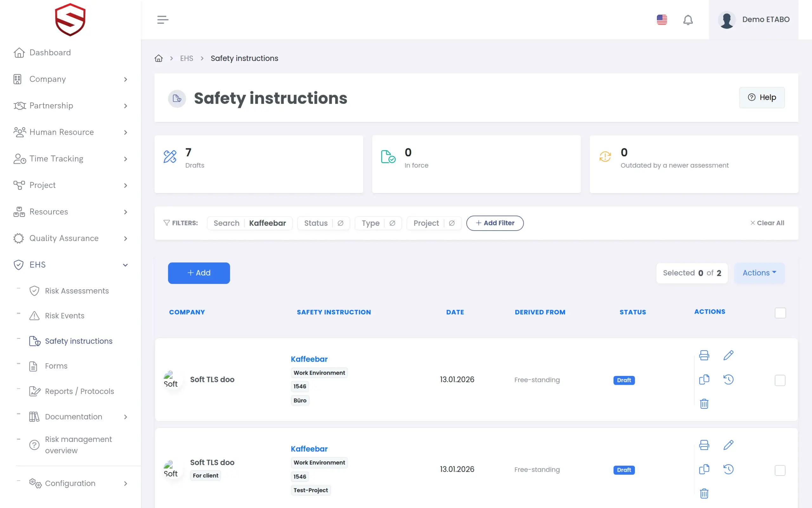Click the blue Add button
812x508 pixels.
199,273
